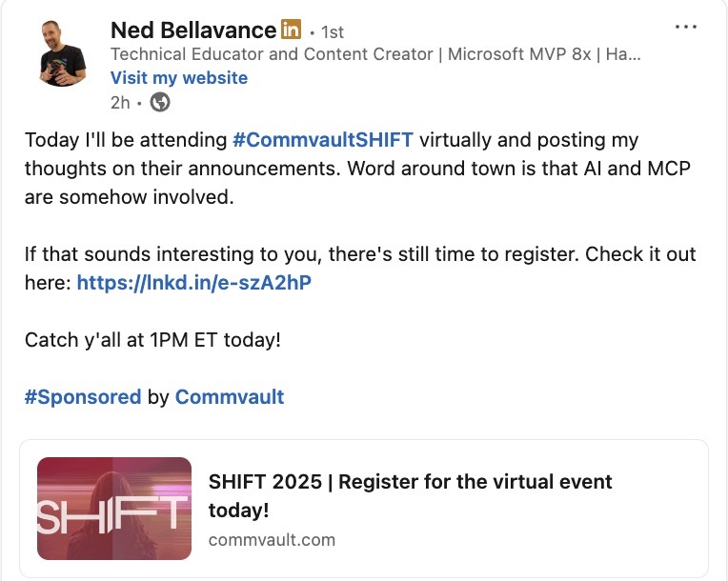Image resolution: width=728 pixels, height=581 pixels.
Task: Click the commvault.com domain label
Action: click(x=272, y=540)
